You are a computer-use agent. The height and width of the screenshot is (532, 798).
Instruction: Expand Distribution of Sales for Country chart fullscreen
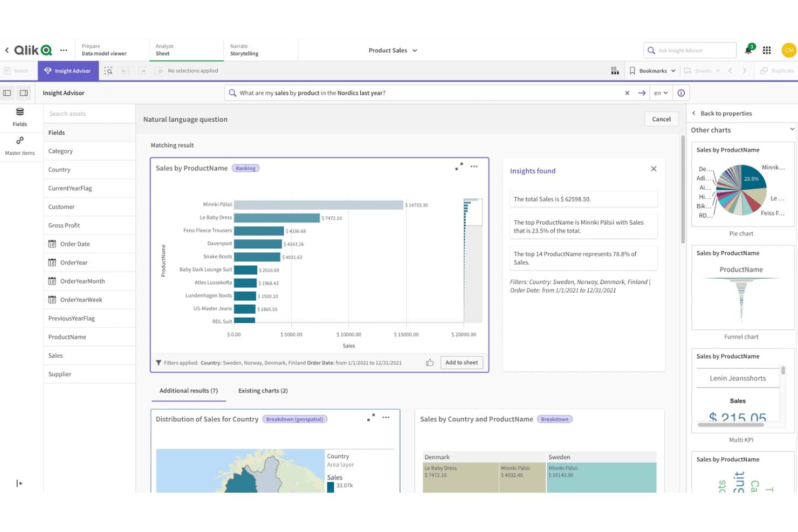(371, 418)
